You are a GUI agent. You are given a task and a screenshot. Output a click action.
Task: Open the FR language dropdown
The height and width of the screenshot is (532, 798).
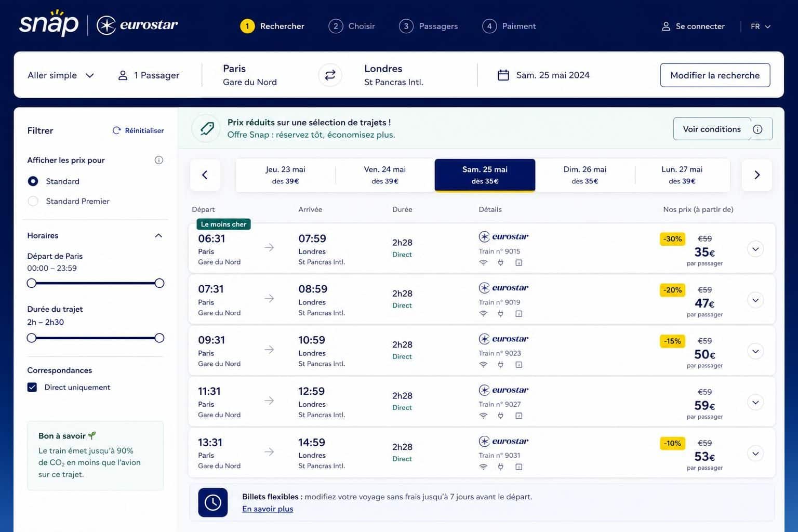[761, 26]
